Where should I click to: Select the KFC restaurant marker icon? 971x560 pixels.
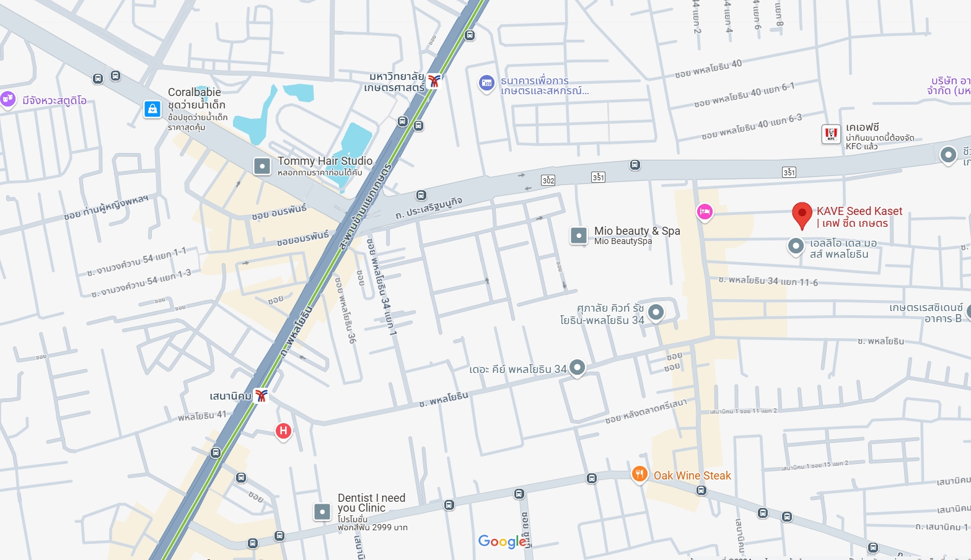831,134
